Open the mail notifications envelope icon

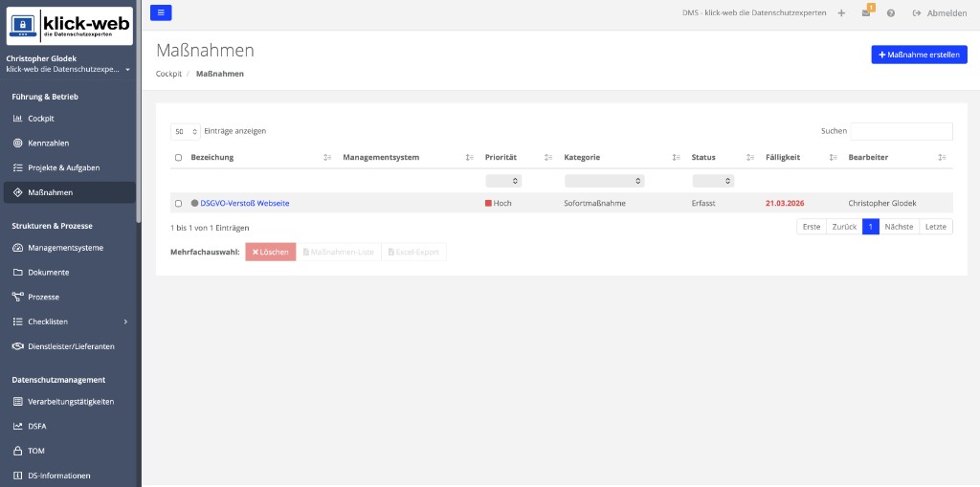click(865, 13)
